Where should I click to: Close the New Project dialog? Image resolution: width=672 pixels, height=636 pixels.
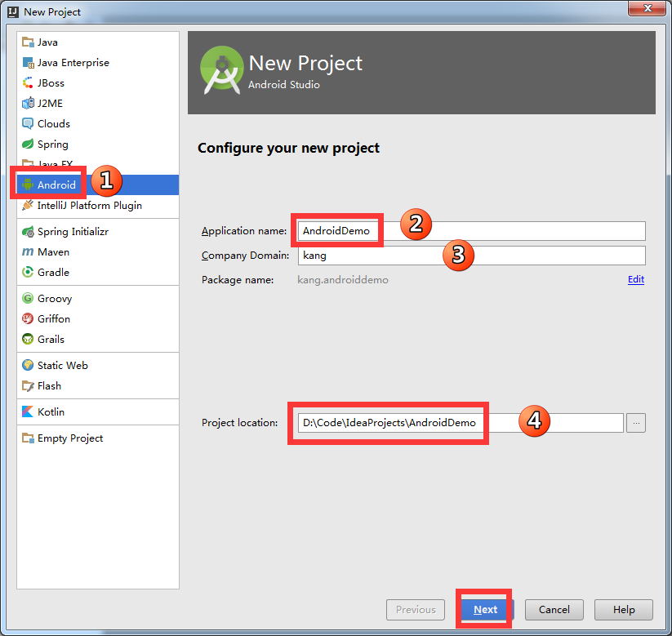tap(648, 8)
